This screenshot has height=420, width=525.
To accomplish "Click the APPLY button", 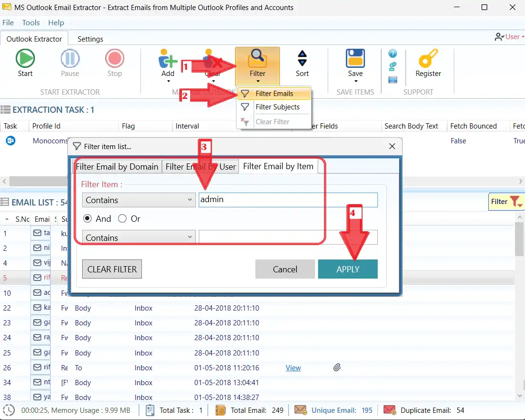I will pyautogui.click(x=348, y=269).
